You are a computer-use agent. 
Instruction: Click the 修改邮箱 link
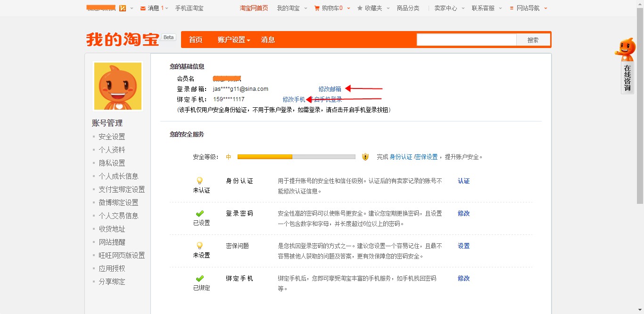(330, 89)
